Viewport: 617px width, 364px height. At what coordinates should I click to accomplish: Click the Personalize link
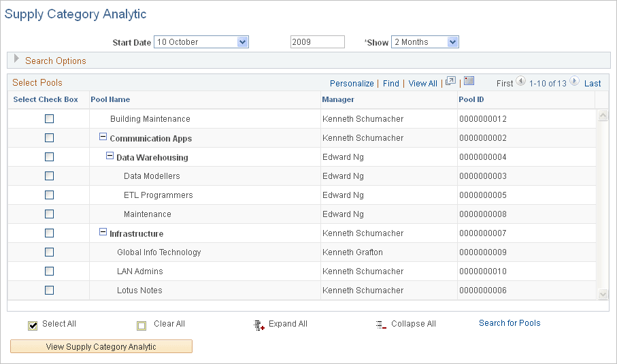pyautogui.click(x=352, y=84)
